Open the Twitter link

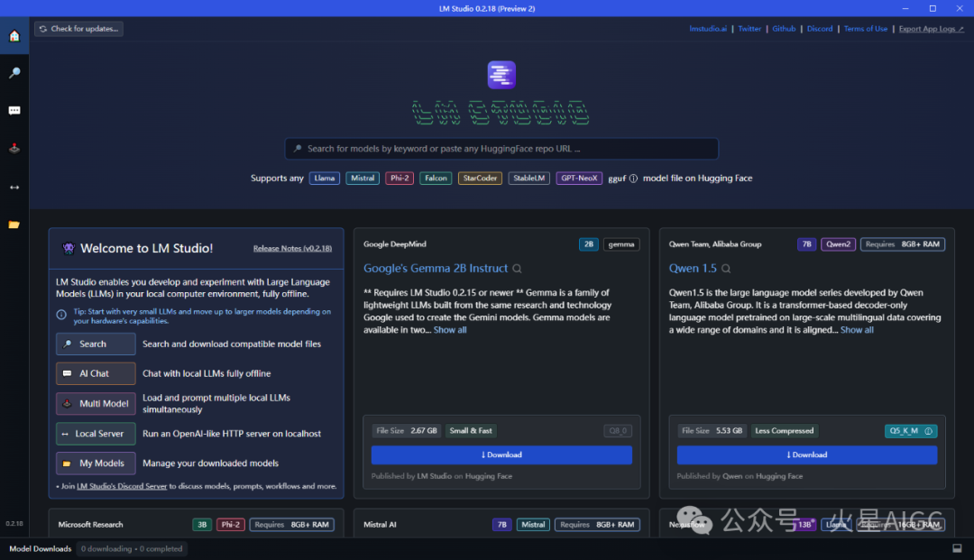749,29
